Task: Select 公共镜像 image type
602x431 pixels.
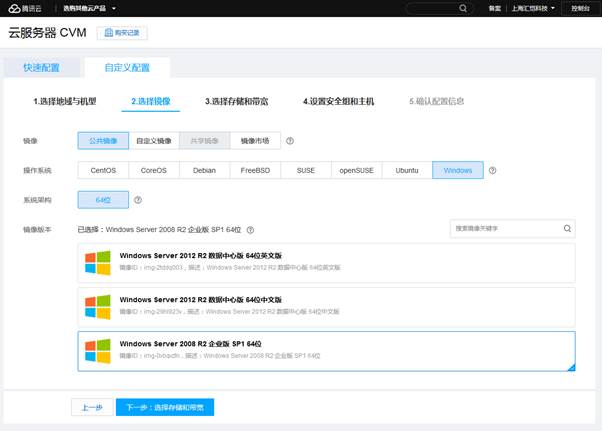Action: tap(103, 141)
